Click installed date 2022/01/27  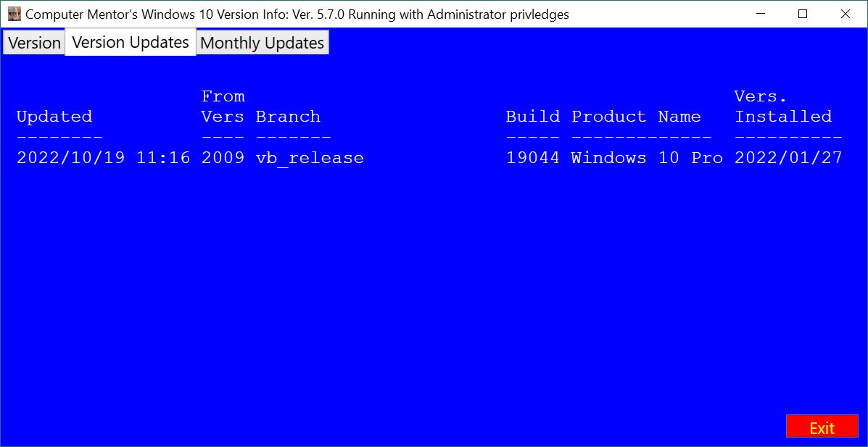788,158
